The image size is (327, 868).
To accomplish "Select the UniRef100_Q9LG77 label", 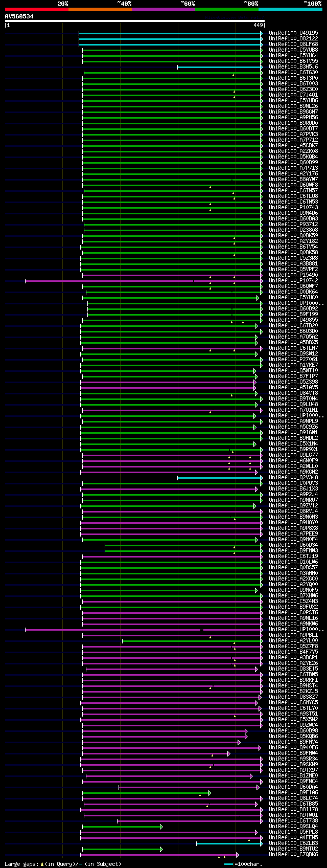I will click(x=293, y=455).
